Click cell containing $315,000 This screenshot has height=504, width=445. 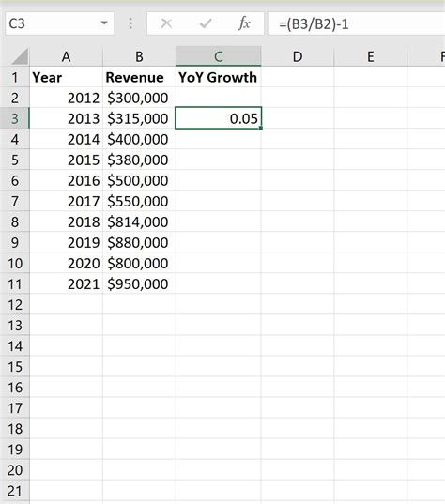(139, 118)
